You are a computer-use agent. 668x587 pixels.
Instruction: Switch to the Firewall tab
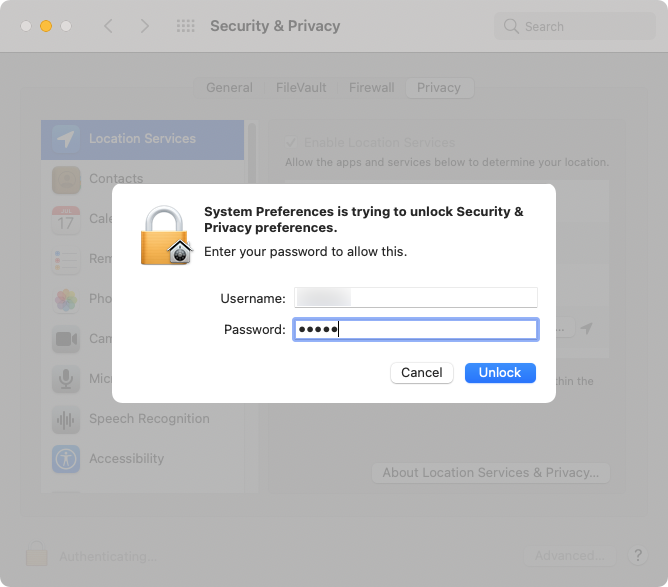pyautogui.click(x=371, y=88)
